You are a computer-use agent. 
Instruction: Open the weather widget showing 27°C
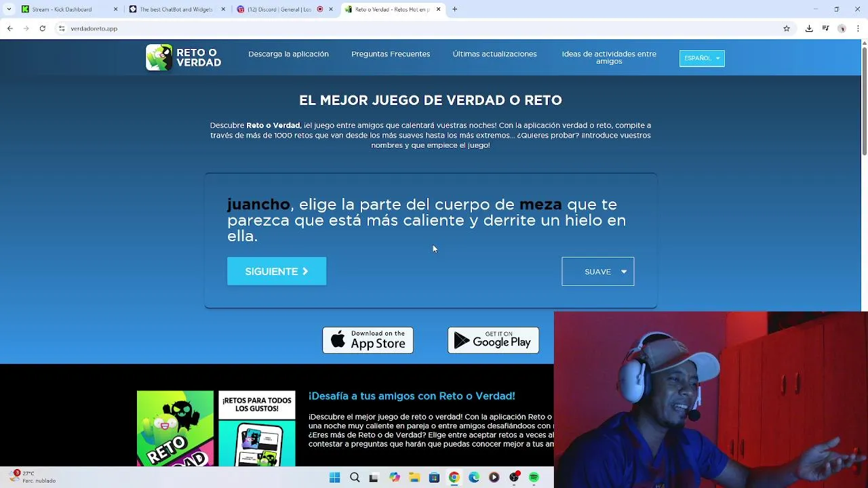[33, 477]
